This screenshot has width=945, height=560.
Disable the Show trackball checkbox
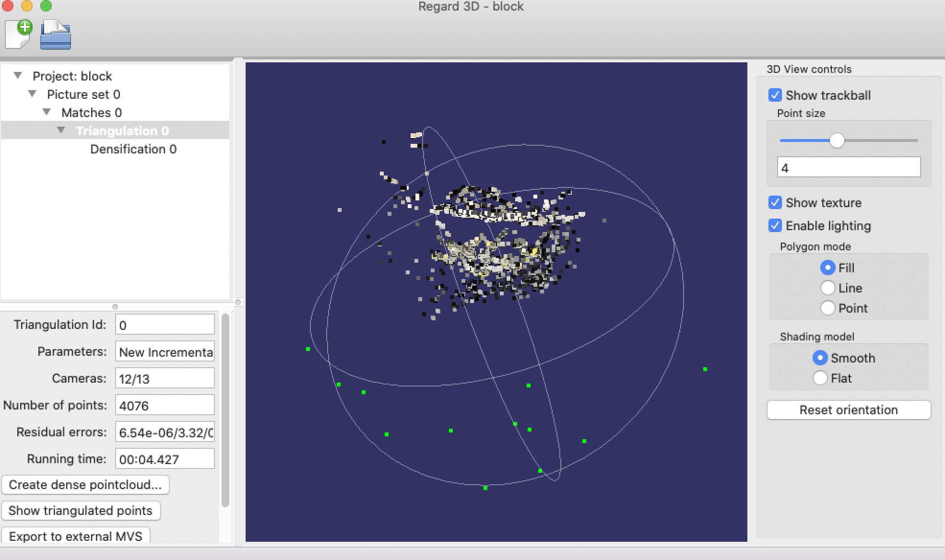[x=775, y=95]
